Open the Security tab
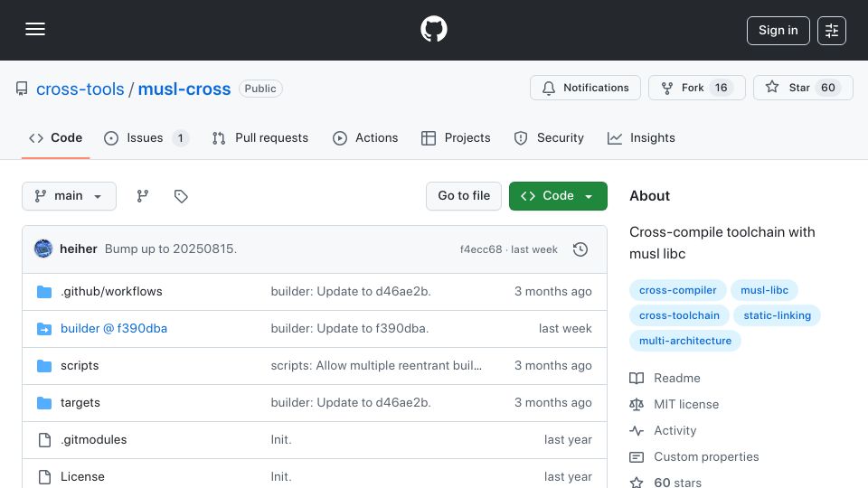Viewport: 868px width, 488px height. tap(549, 137)
